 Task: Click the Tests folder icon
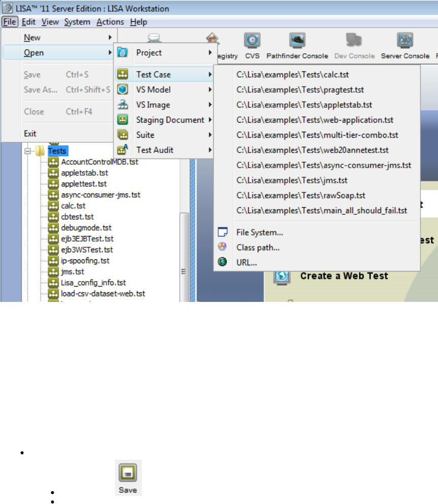(40, 151)
